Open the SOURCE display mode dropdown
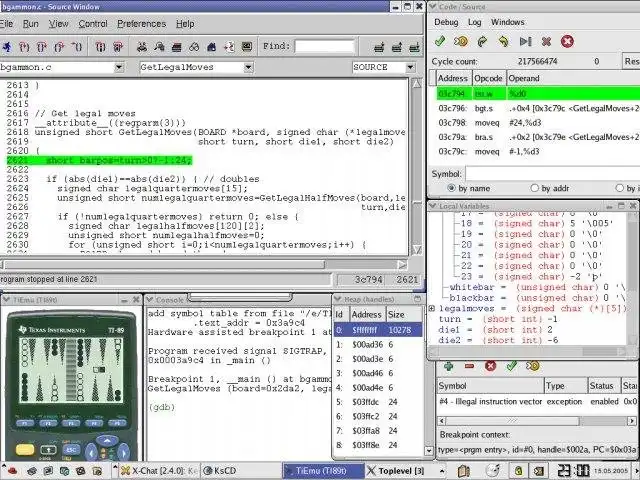The width and height of the screenshot is (640, 480). point(411,67)
